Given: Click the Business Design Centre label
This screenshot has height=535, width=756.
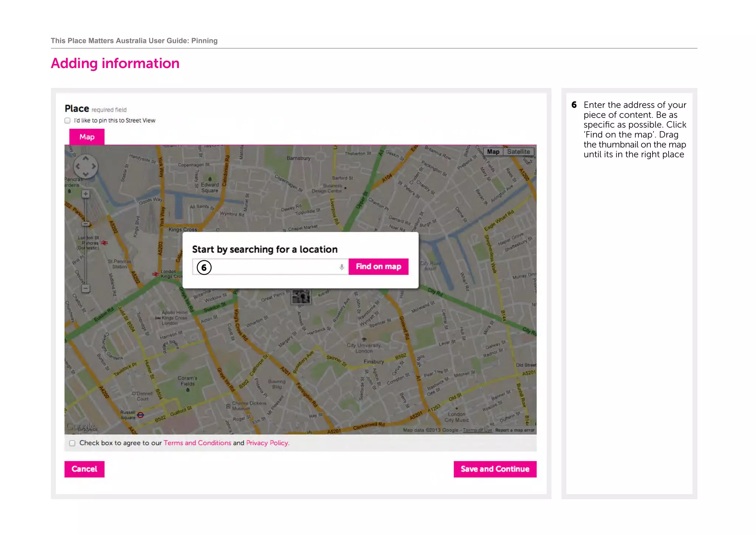Looking at the screenshot, I should [x=327, y=188].
